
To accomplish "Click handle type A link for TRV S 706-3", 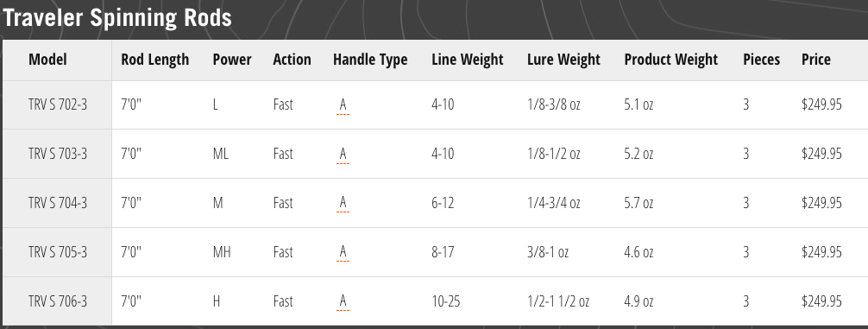I will pyautogui.click(x=343, y=302).
